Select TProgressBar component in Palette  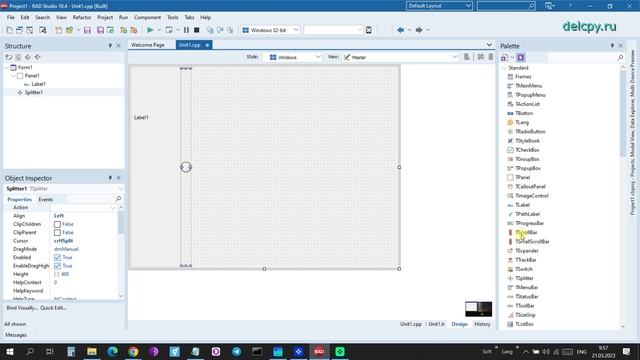pos(529,223)
